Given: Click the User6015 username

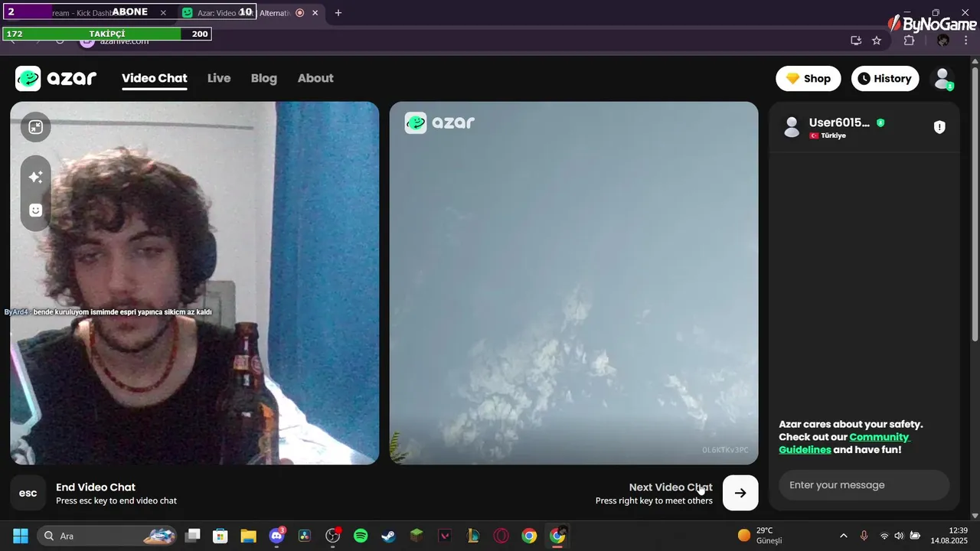Looking at the screenshot, I should click(x=839, y=122).
